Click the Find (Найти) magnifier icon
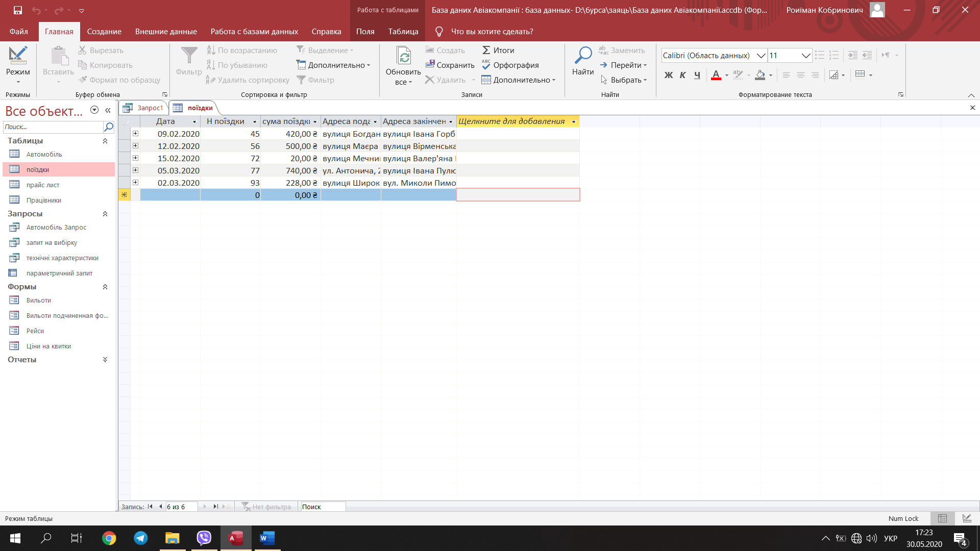This screenshot has height=551, width=980. click(x=582, y=56)
